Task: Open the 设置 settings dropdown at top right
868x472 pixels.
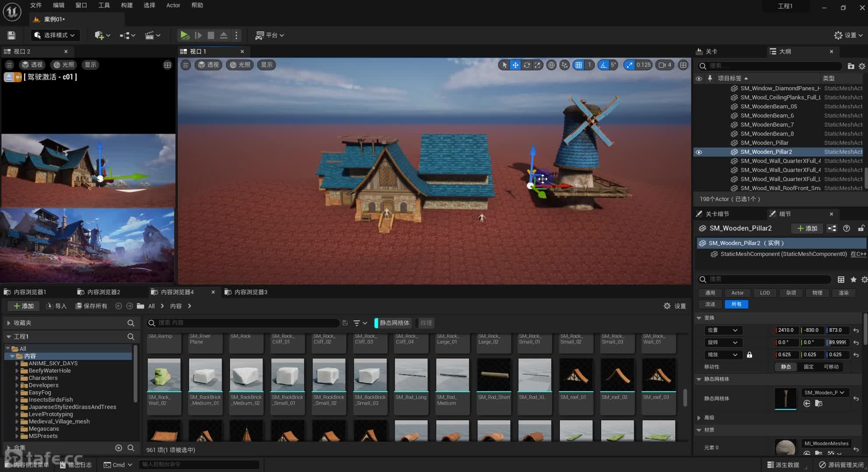Action: [x=848, y=35]
